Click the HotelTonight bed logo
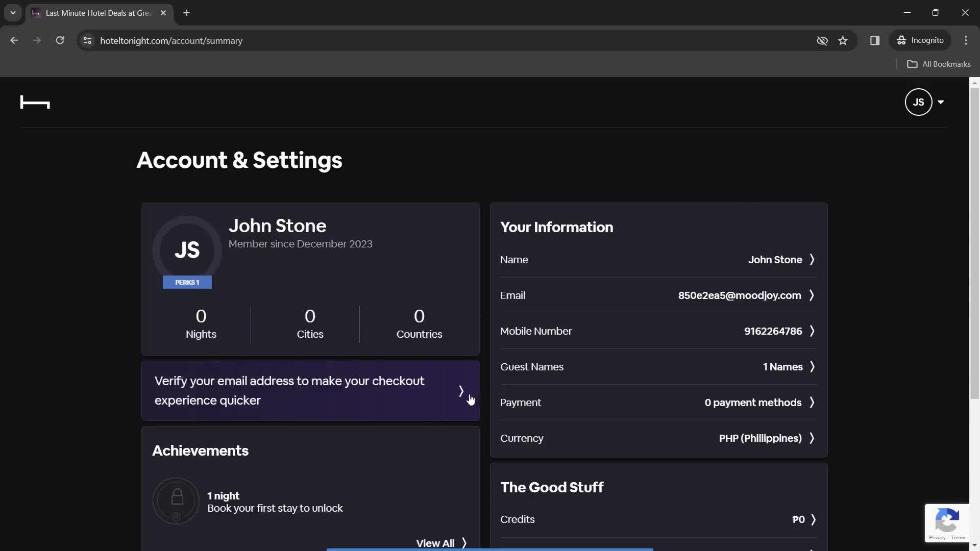980x551 pixels. 35,102
